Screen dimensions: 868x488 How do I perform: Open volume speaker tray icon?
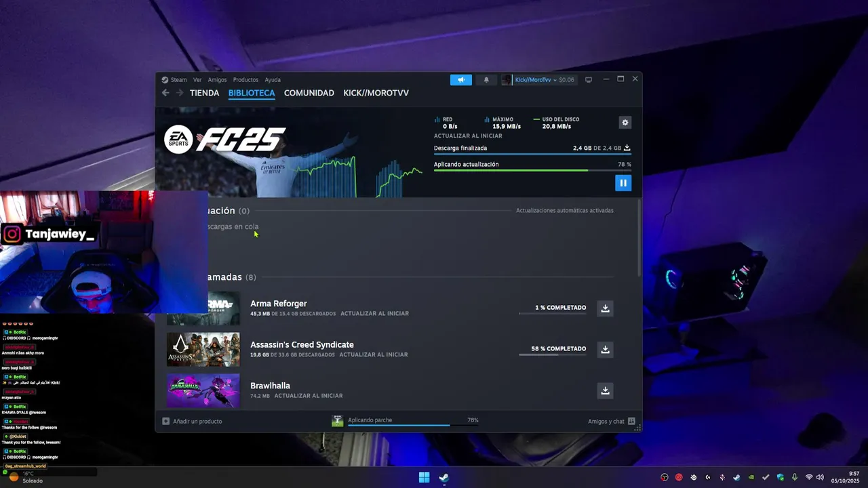point(820,477)
